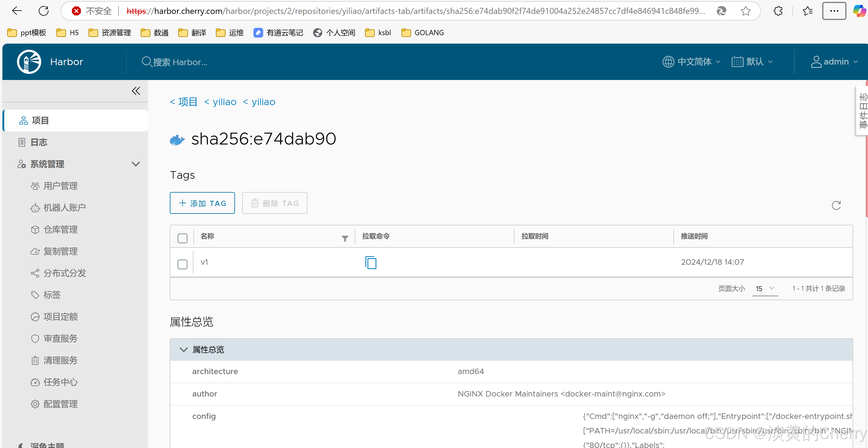Select the v1 tag checkbox
The height and width of the screenshot is (448, 868).
coord(182,264)
